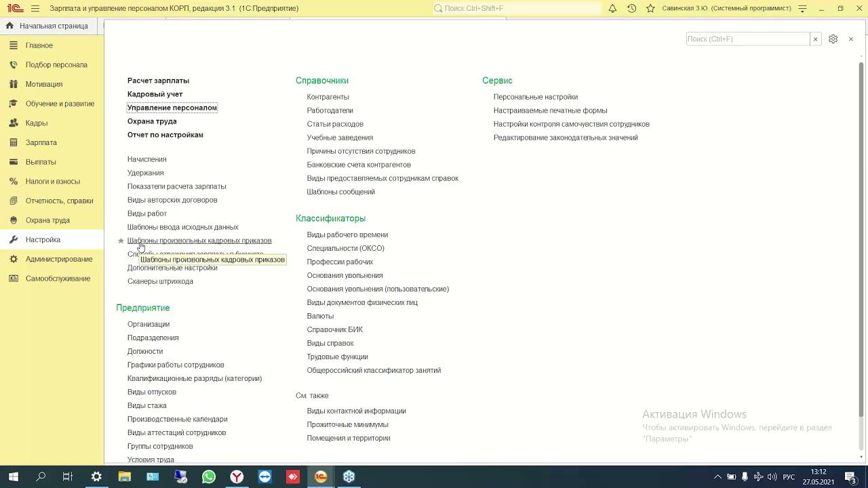
Task: Open the Самообслуживание sidebar section
Action: click(52, 279)
